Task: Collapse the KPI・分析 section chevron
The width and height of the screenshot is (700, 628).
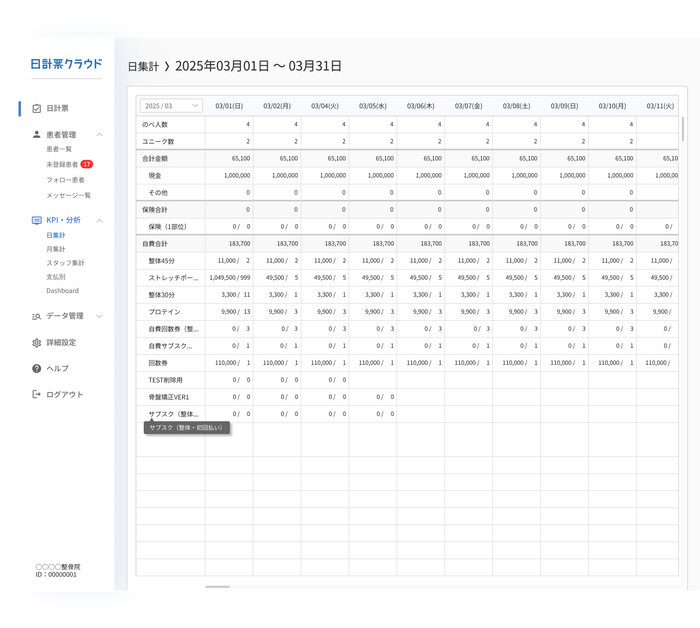Action: pos(100,220)
